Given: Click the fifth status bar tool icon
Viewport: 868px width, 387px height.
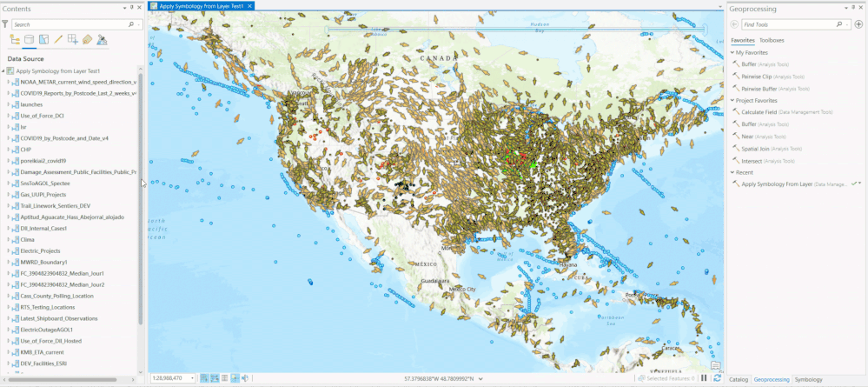Looking at the screenshot, I should [245, 378].
